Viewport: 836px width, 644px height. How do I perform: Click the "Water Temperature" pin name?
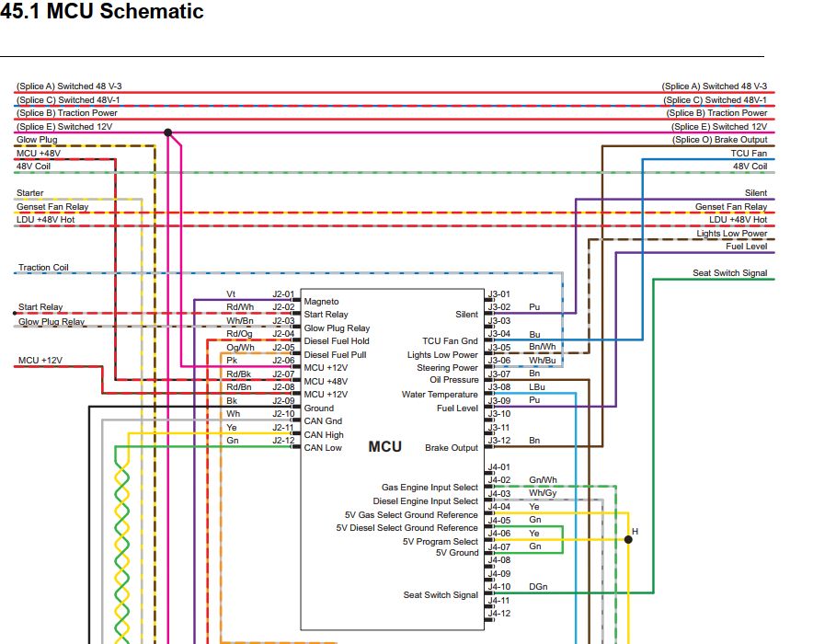tap(440, 395)
